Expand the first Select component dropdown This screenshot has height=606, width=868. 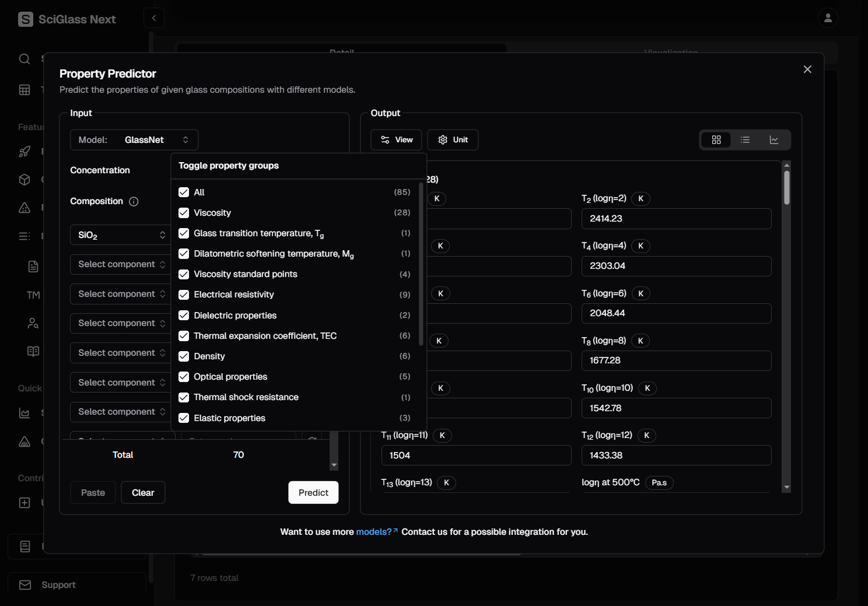pos(121,264)
